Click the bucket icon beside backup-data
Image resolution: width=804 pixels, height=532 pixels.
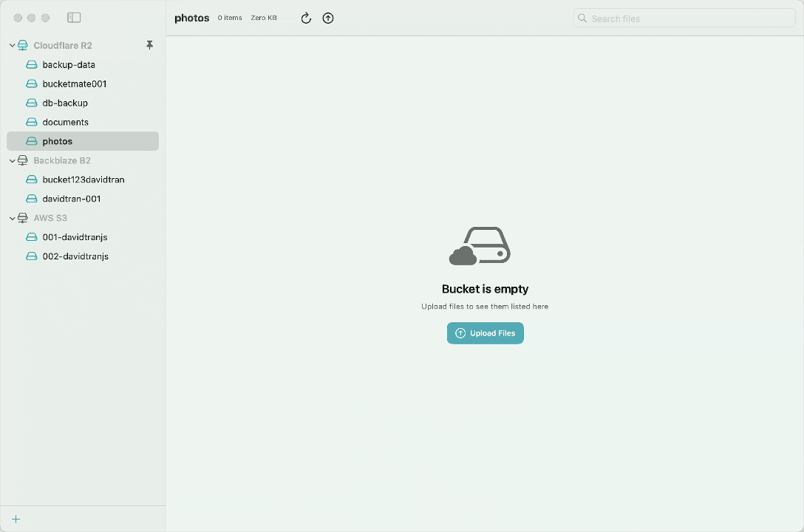(30, 64)
